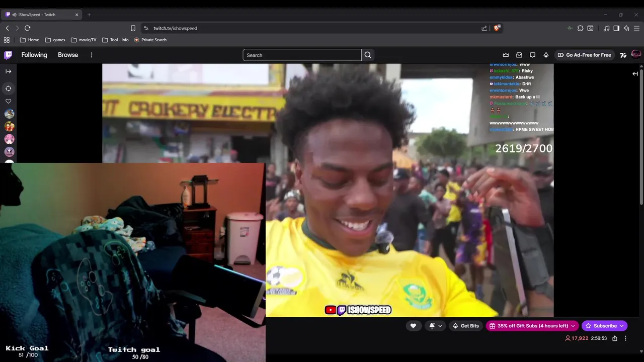Go forward in browser
The height and width of the screenshot is (362, 644).
(x=17, y=28)
